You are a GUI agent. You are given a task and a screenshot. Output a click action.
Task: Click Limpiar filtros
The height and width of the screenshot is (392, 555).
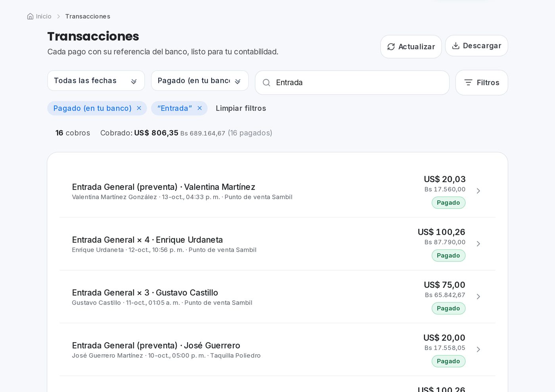coord(241,108)
